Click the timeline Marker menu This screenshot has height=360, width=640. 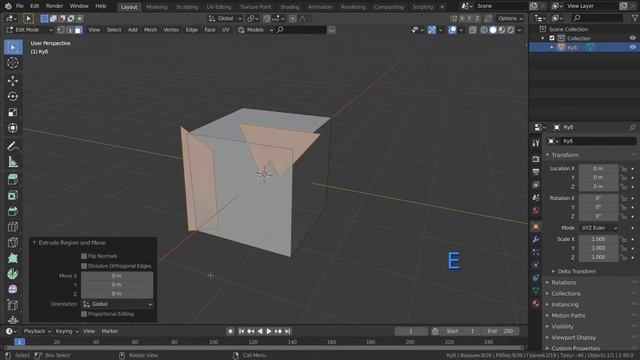tap(110, 331)
